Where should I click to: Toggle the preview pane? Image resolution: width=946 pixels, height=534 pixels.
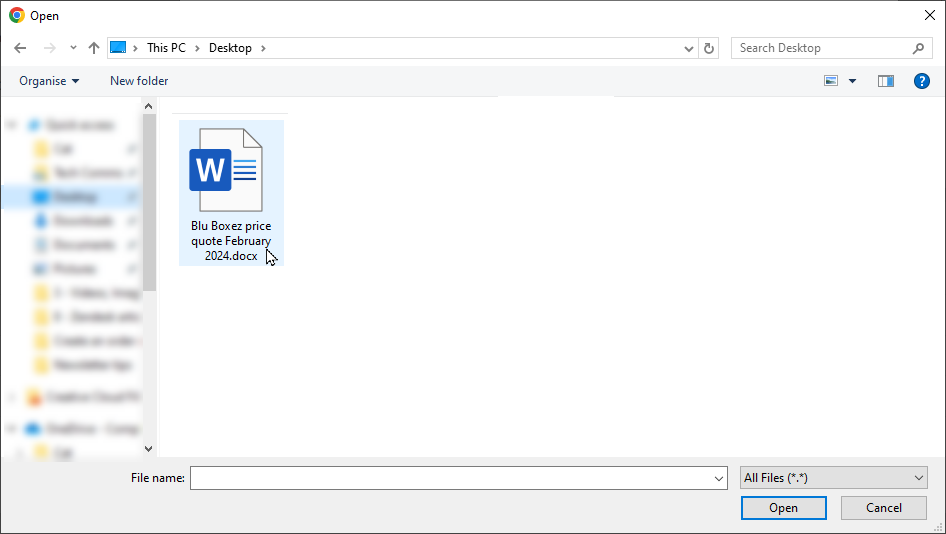tap(886, 81)
